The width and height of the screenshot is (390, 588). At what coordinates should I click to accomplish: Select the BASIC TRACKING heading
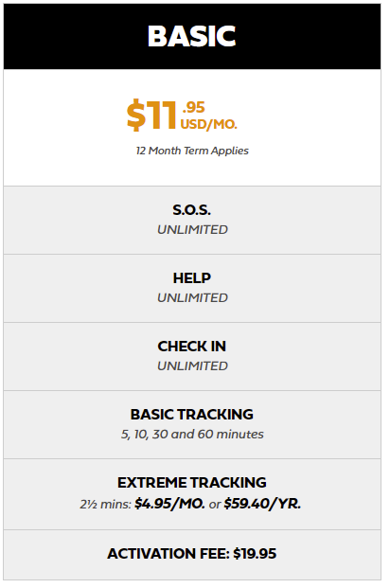click(x=192, y=415)
